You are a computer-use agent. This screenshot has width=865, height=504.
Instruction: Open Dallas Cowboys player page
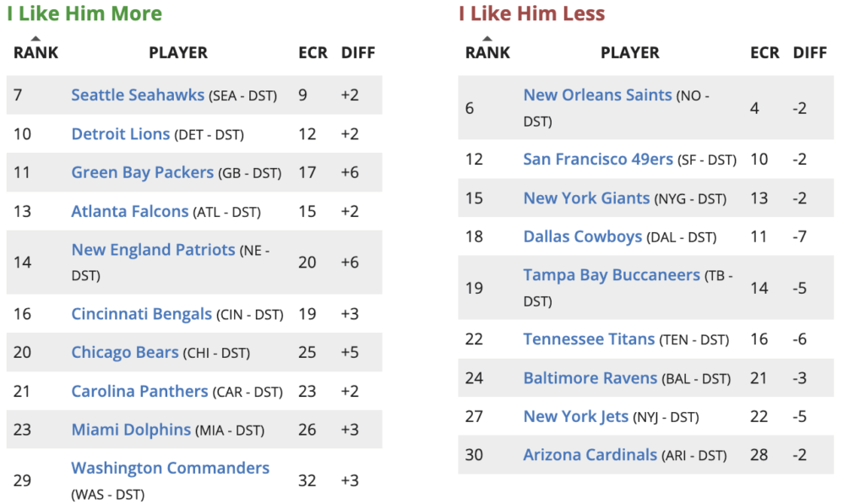(582, 236)
